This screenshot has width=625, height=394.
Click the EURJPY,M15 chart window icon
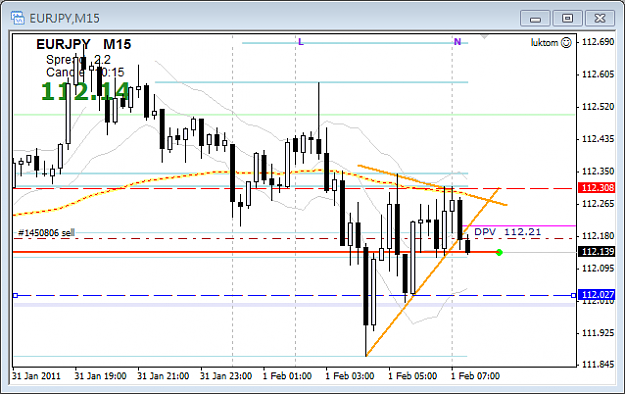[18, 18]
